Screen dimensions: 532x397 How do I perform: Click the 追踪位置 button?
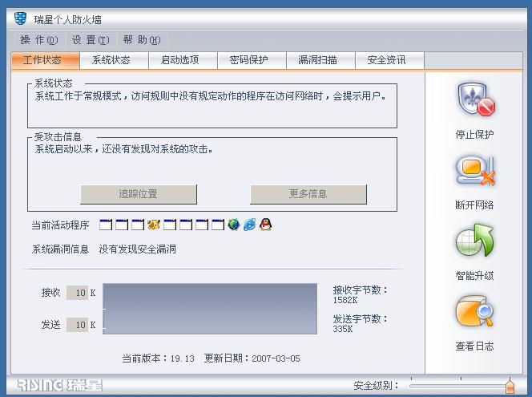pyautogui.click(x=139, y=194)
